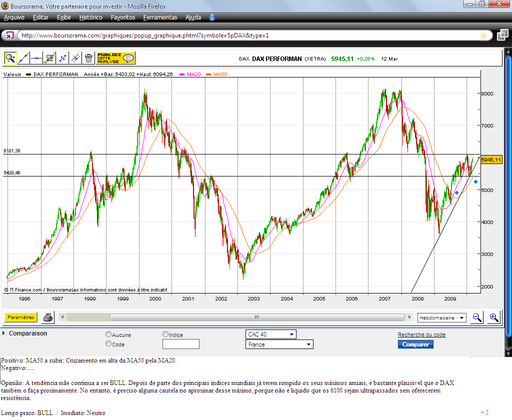Screen dimensions: 512x420
Task: Click the bookmark star in address bar
Action: click(x=483, y=35)
